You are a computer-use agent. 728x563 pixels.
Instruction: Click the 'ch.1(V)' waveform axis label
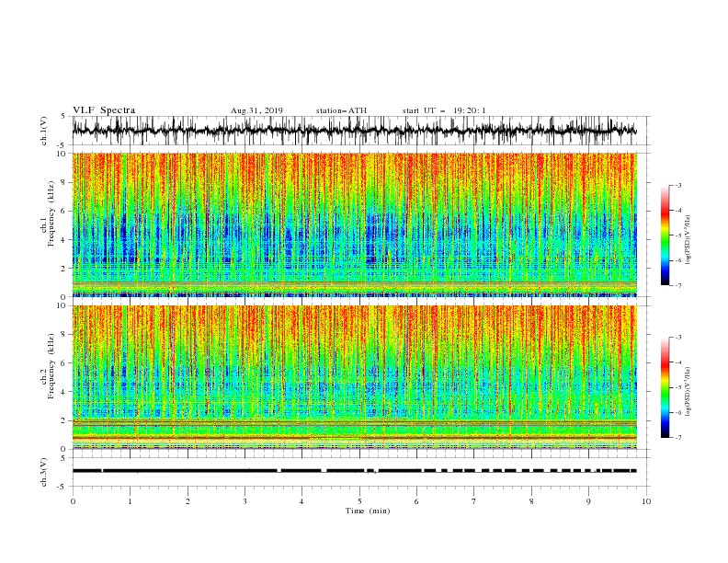pos(44,131)
